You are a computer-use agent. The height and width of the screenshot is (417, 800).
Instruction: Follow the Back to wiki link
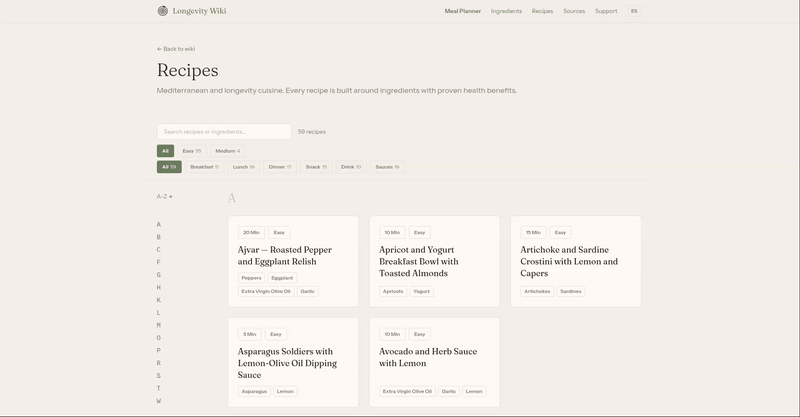click(x=176, y=49)
